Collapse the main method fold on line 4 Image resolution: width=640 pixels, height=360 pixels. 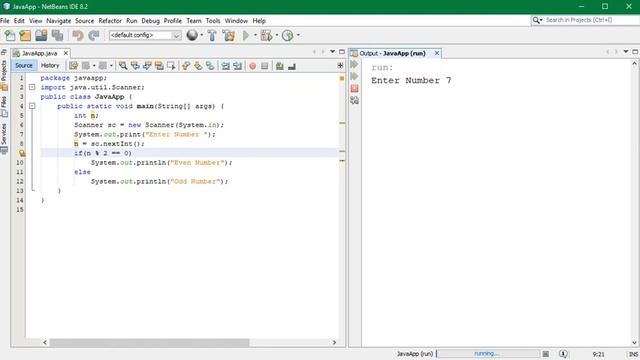pos(32,106)
